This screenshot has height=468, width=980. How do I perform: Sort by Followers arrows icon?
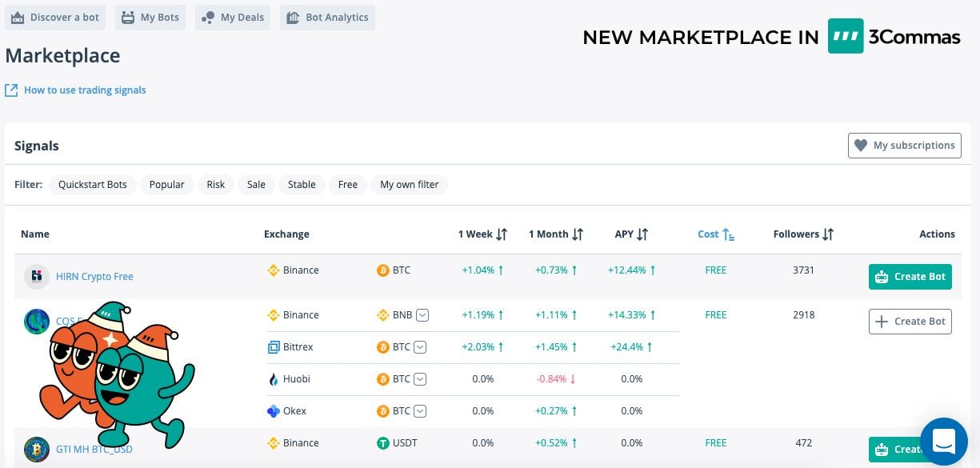pos(828,234)
